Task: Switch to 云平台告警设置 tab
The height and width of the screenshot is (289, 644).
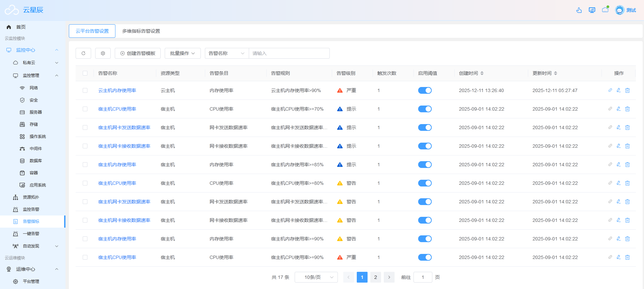Action: point(92,31)
